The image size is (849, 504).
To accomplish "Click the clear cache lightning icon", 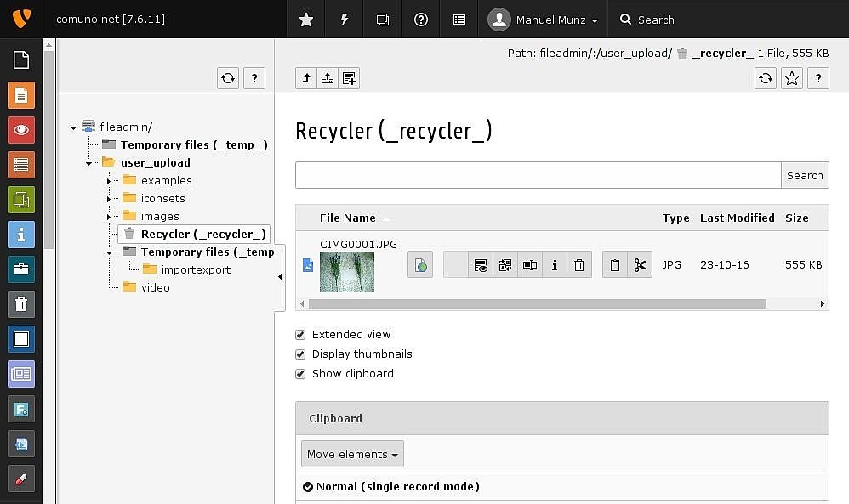I will [345, 20].
